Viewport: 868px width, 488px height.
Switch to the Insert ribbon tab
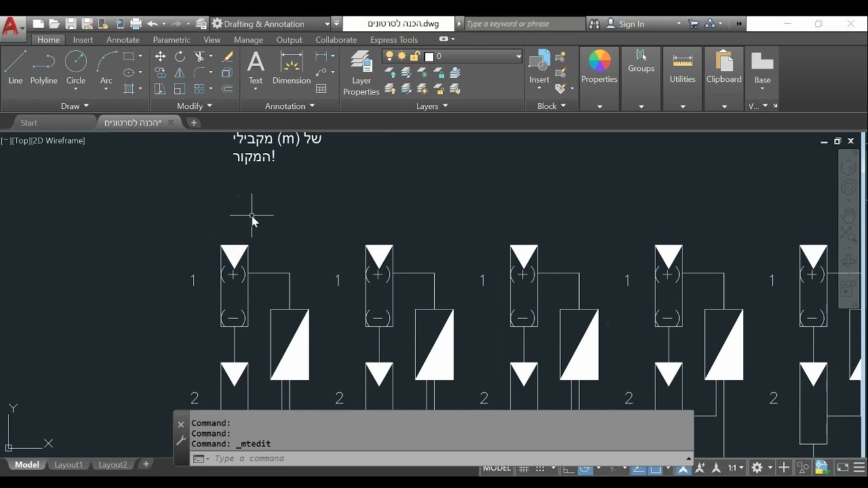[x=83, y=40]
